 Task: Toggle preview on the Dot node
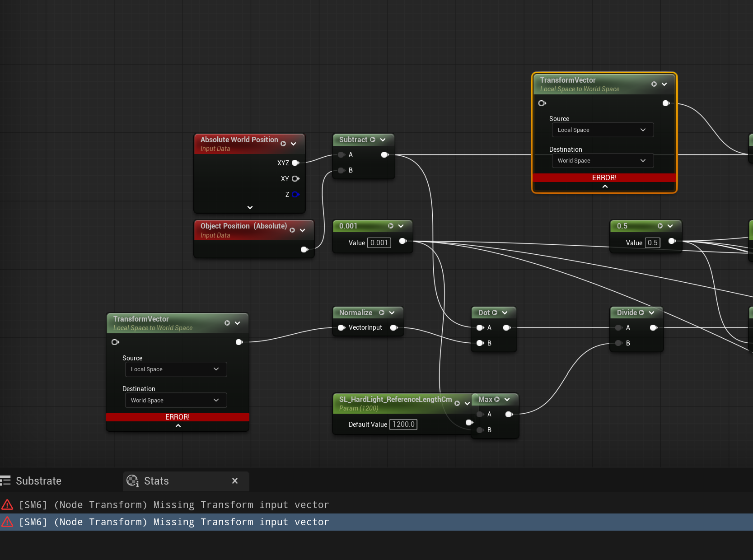tap(495, 313)
